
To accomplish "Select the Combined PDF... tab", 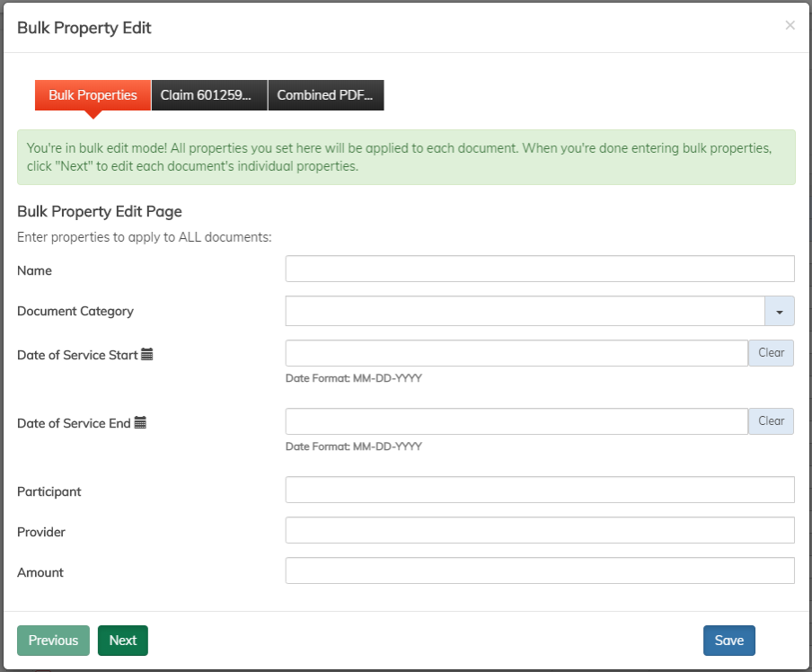I will (x=326, y=95).
